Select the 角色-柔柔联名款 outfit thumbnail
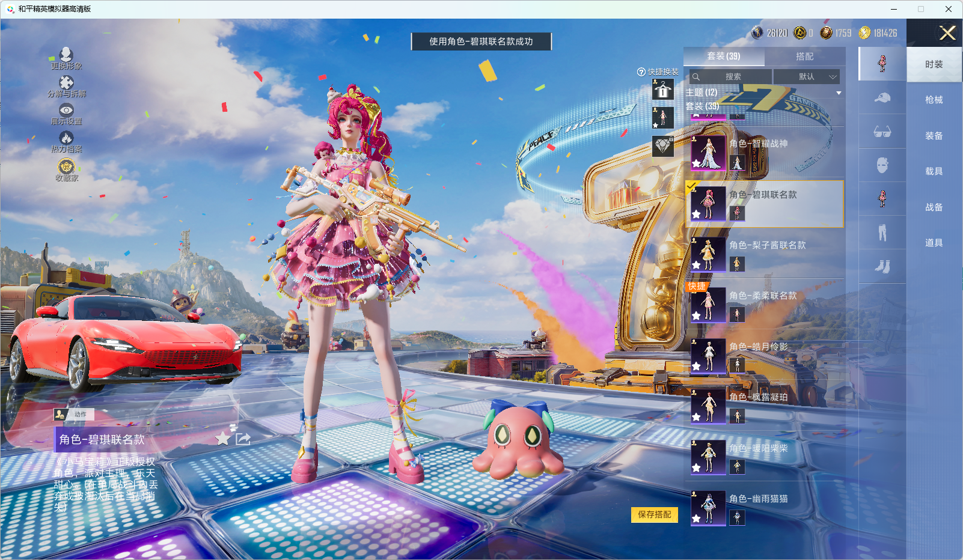The image size is (963, 560). (x=708, y=305)
